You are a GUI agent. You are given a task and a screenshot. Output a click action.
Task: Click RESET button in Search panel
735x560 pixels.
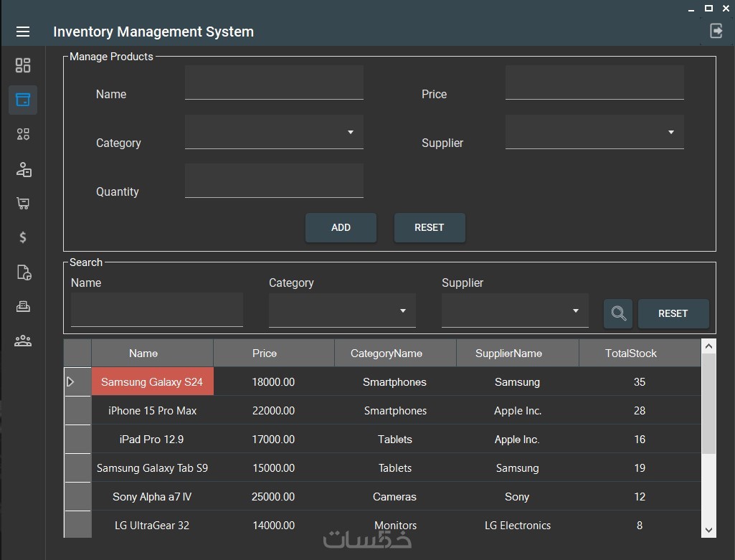click(673, 313)
